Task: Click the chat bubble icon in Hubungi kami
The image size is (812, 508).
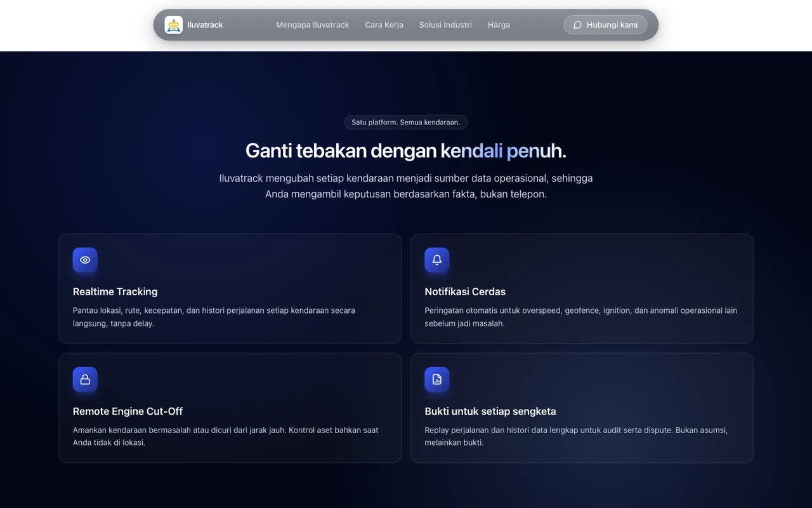Action: tap(577, 25)
